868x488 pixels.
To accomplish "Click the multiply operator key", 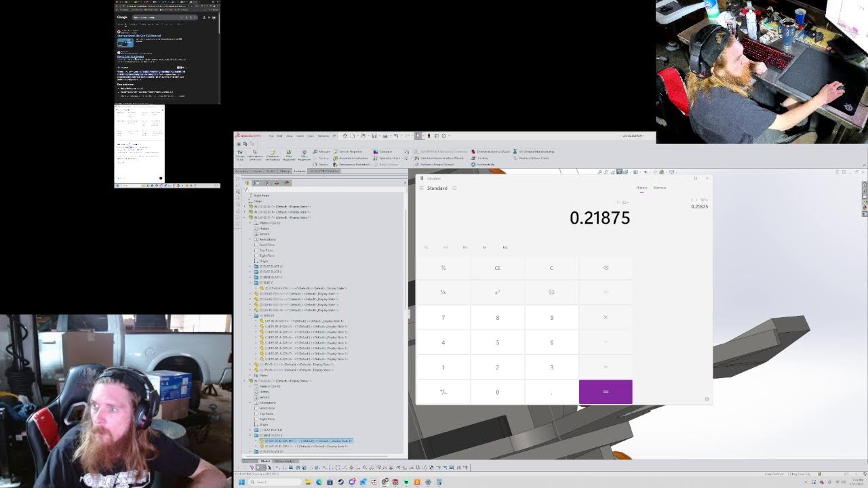I will pos(606,317).
